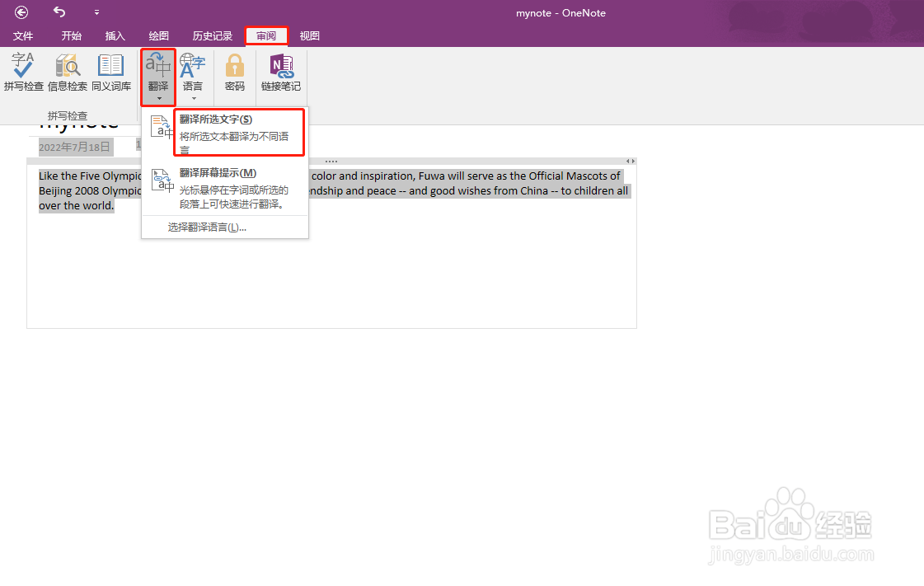Switch to the 视图 tab
Image resolution: width=924 pixels, height=586 pixels.
(309, 36)
